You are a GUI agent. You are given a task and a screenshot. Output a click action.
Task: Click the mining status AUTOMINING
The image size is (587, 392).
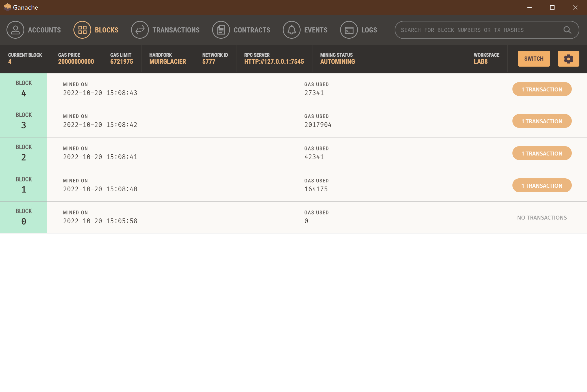pos(338,62)
